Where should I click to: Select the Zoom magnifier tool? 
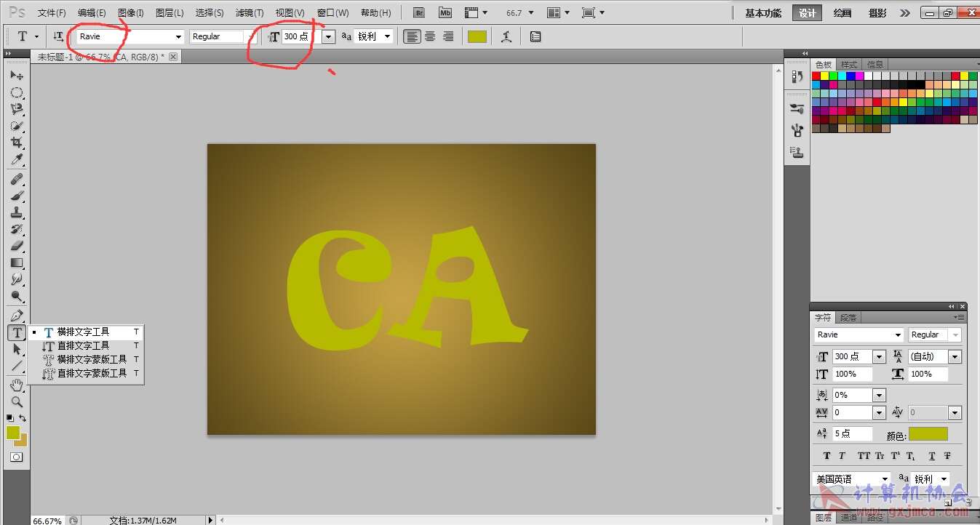[16, 401]
